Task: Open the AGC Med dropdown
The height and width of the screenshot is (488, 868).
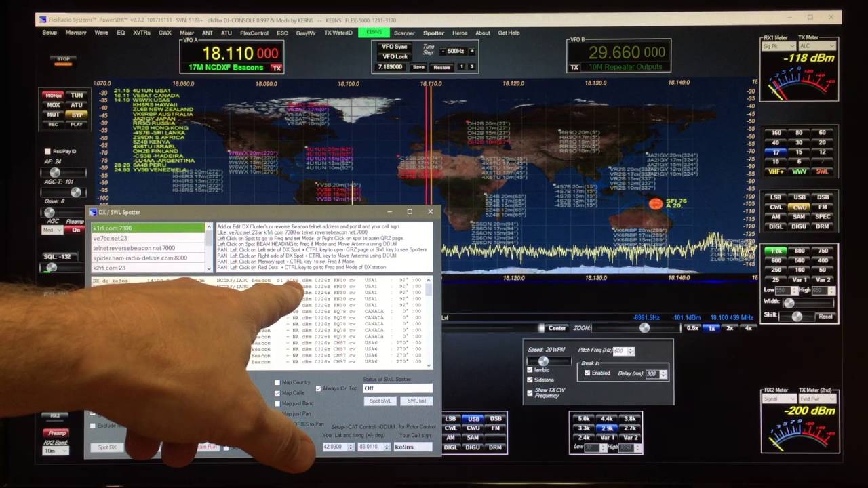Action: point(52,230)
